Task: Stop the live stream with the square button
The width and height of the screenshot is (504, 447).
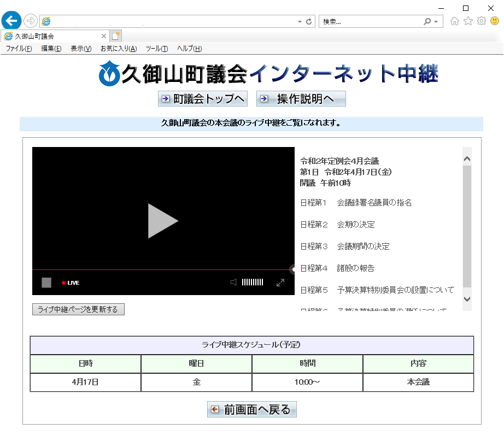Action: (46, 283)
